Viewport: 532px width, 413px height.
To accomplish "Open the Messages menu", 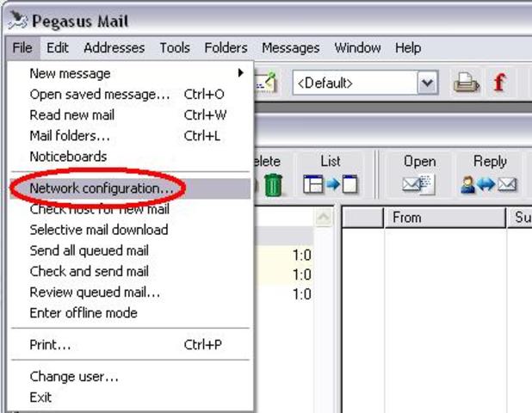I will [x=291, y=48].
